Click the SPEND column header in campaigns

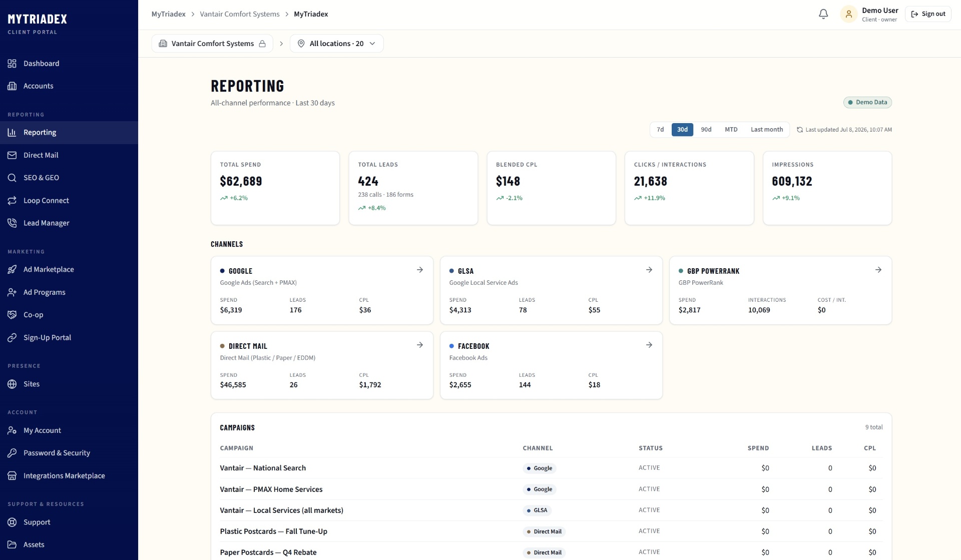pos(758,448)
